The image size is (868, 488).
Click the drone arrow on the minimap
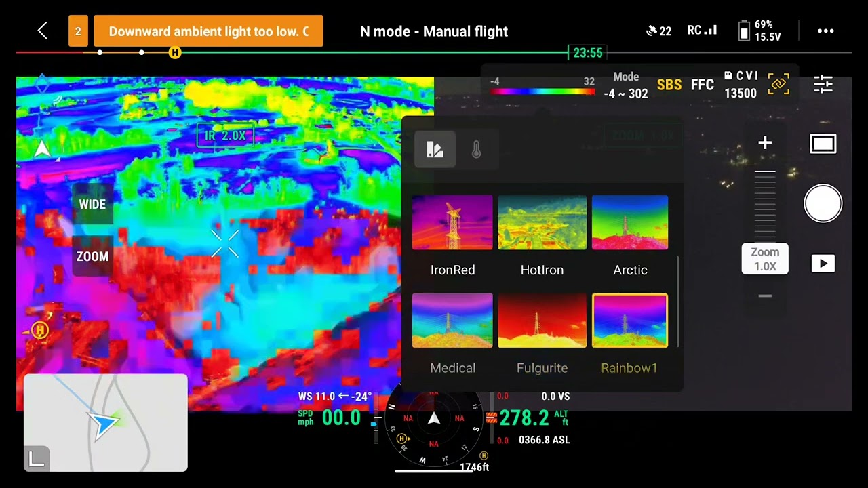[104, 424]
